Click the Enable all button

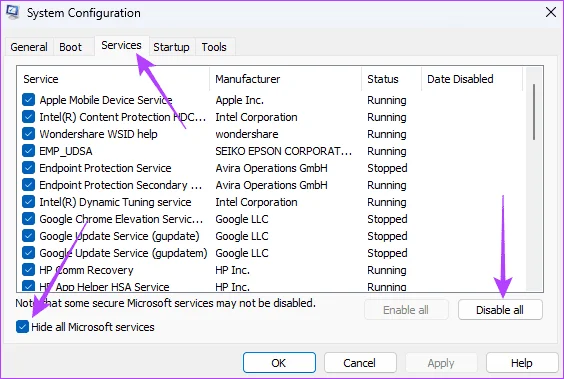tap(406, 310)
